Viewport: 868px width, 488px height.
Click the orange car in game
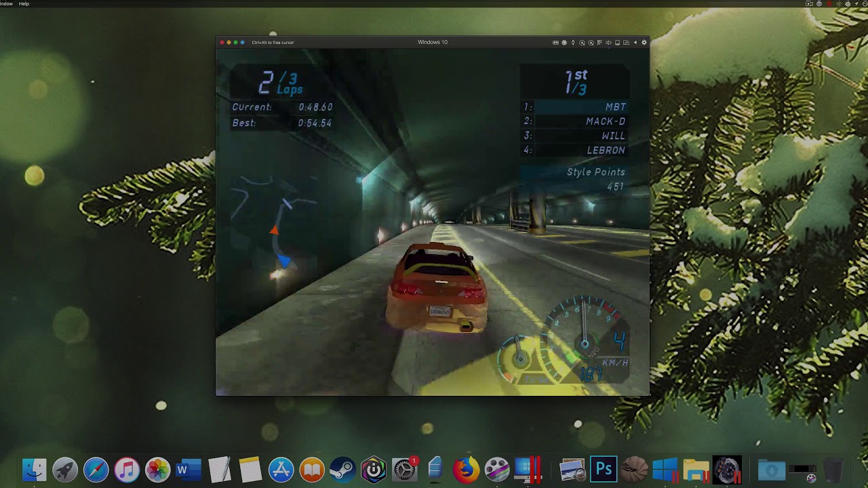tap(437, 287)
